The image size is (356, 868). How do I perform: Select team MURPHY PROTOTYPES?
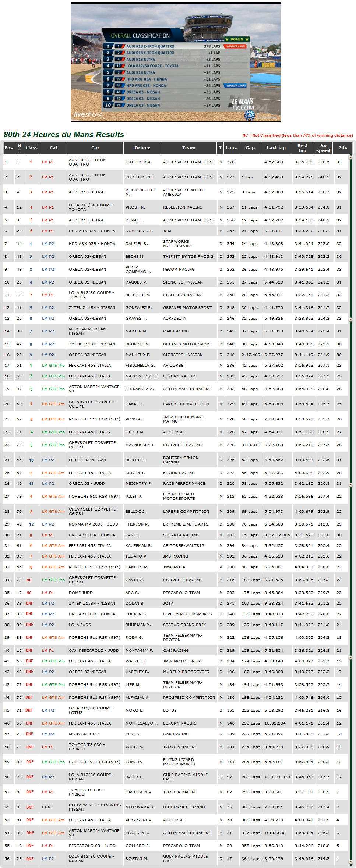coord(186,672)
